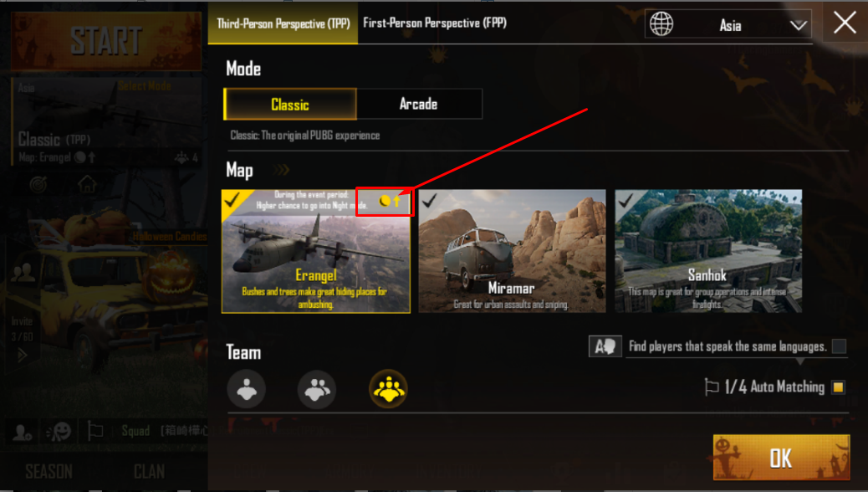Choose the Arcade mode

[x=419, y=104]
